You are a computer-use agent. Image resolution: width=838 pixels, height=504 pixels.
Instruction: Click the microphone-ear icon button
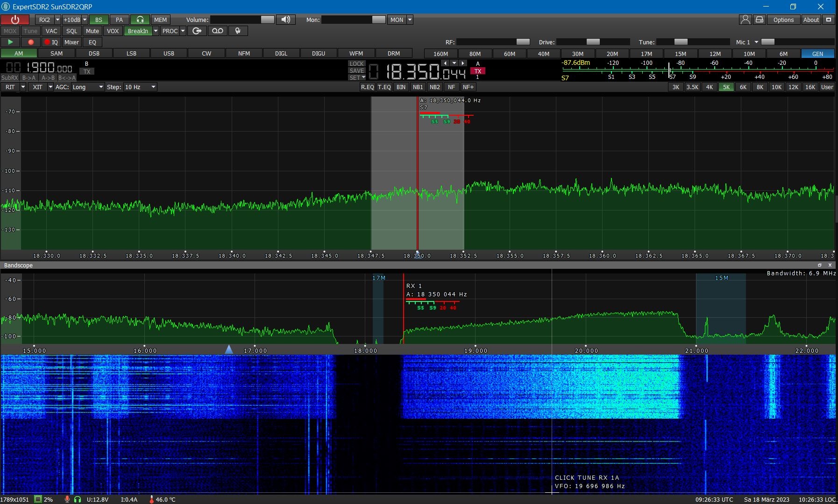tap(238, 31)
